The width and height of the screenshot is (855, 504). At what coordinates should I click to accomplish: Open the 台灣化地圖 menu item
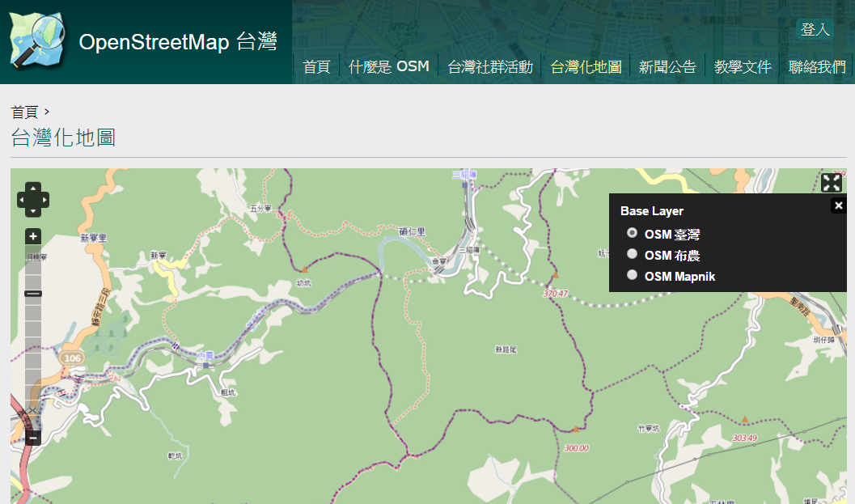pyautogui.click(x=586, y=67)
